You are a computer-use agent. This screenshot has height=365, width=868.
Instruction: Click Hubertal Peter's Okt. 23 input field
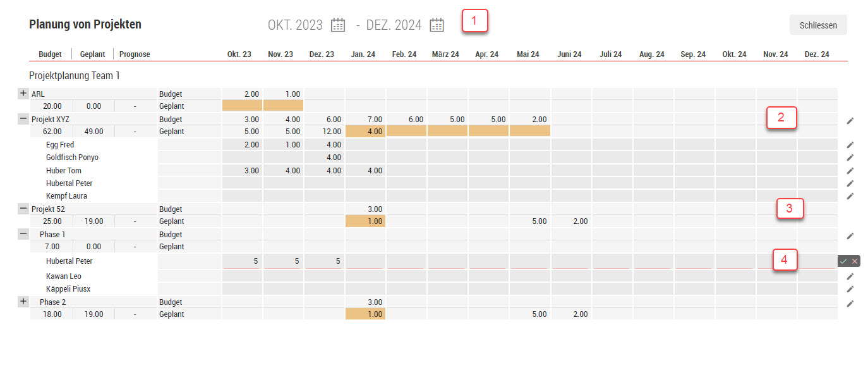point(243,261)
